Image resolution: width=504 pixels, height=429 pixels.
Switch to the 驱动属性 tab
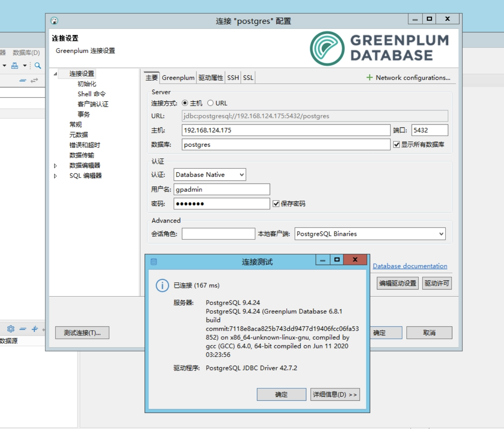[211, 78]
